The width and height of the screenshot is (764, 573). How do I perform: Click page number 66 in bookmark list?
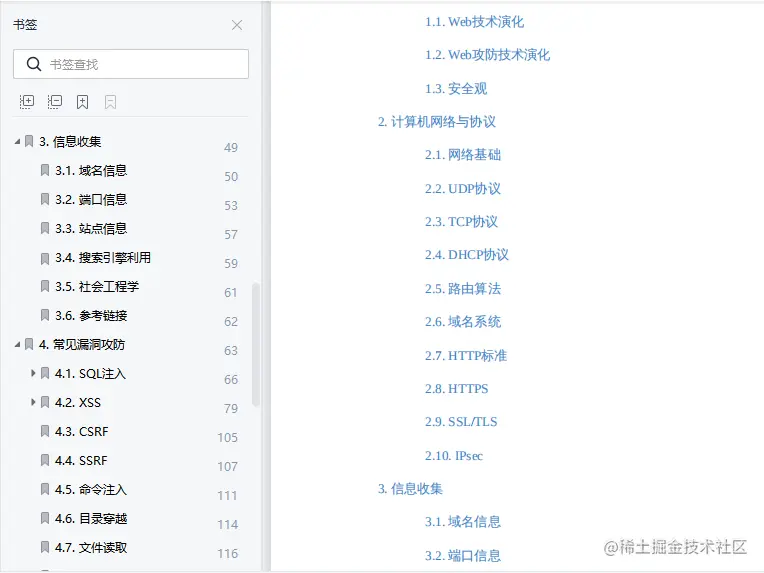[x=231, y=380]
